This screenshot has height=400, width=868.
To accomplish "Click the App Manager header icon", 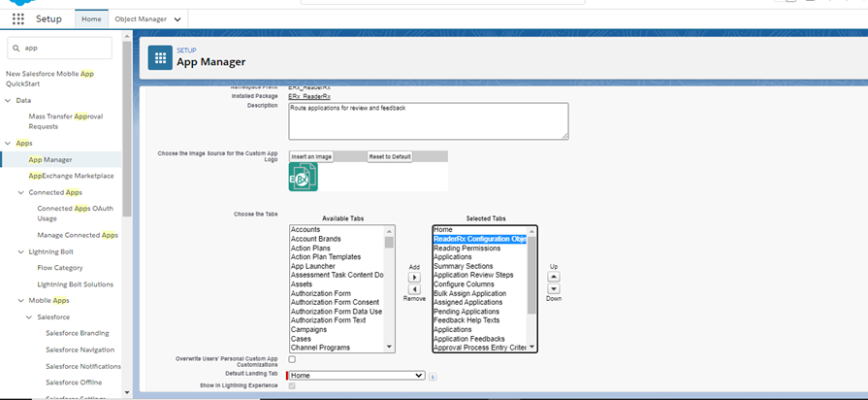I will 160,58.
